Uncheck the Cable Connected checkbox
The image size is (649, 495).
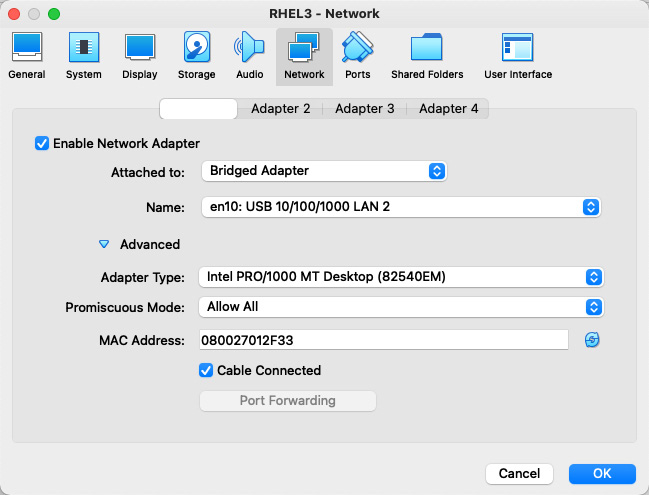click(206, 370)
